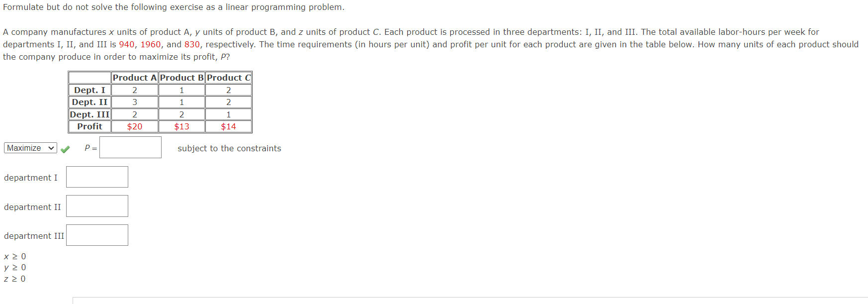Select the red $14 profit value

(228, 126)
